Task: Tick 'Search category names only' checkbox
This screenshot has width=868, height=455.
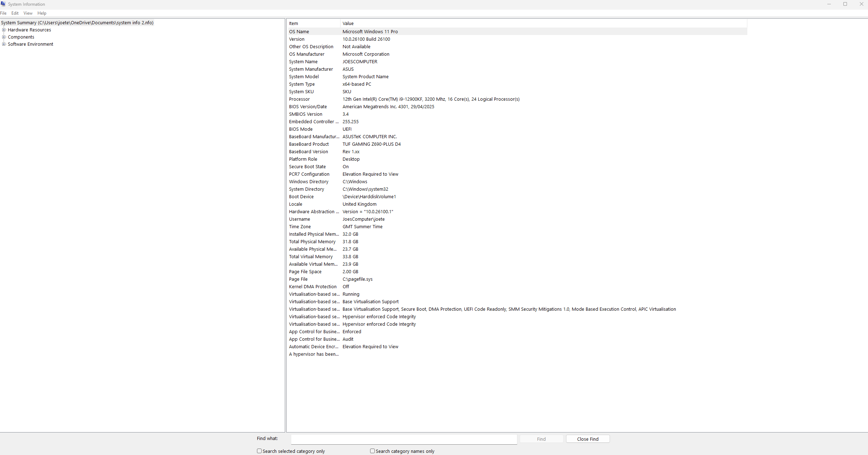Action: tap(373, 451)
